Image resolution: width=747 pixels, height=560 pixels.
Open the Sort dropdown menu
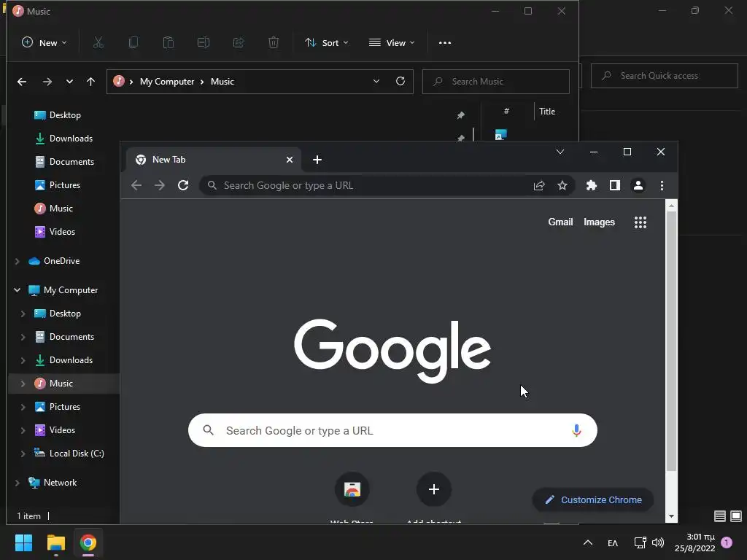pos(327,43)
